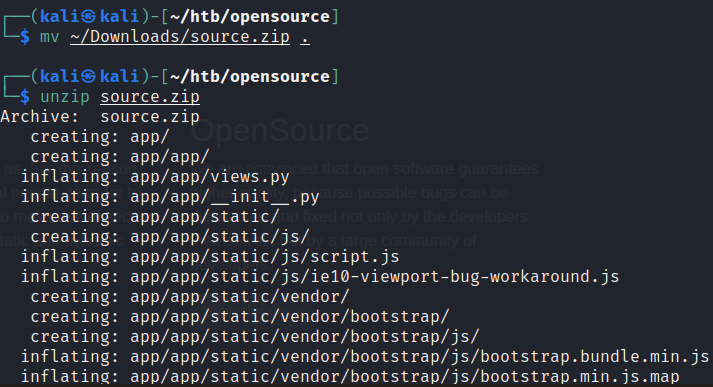Click the app/app/__init__.py path

[x=225, y=196]
